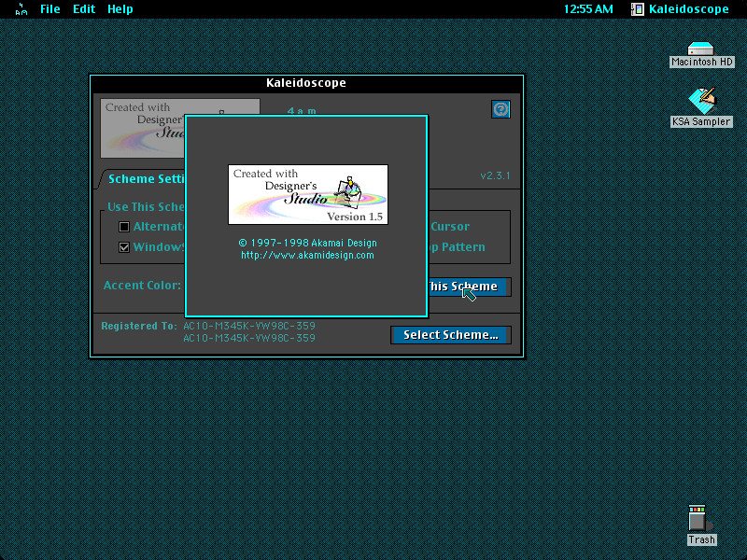Select the KSA Sampler desktop icon
The image size is (747, 560).
coord(701,107)
